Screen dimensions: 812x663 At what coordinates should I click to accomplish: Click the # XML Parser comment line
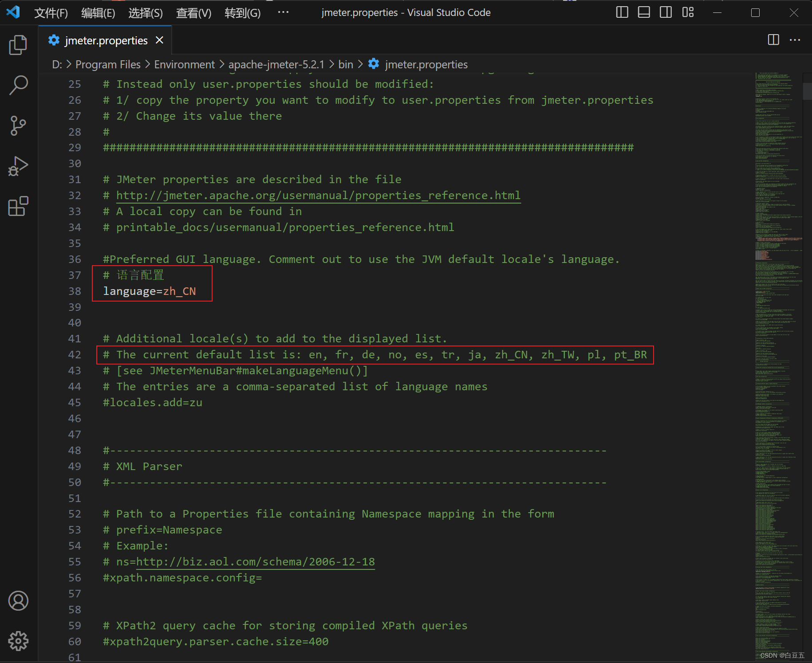pos(142,467)
